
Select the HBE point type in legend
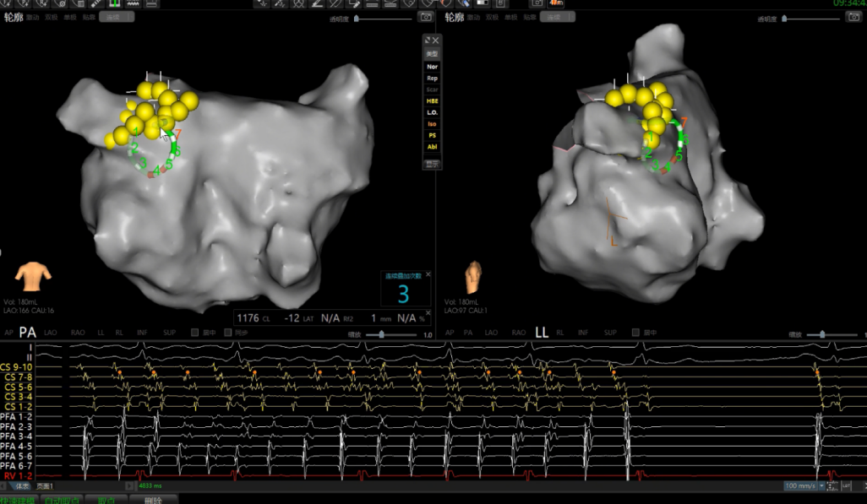pyautogui.click(x=432, y=100)
